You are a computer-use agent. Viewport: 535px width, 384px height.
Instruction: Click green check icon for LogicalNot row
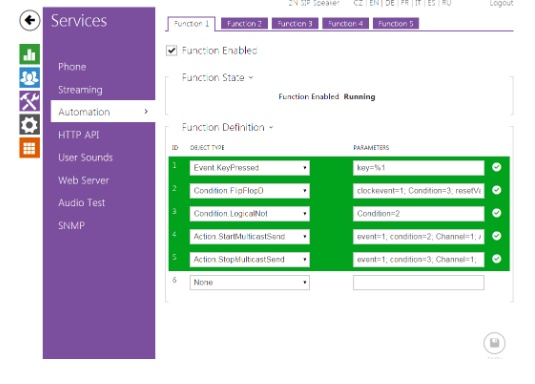coord(496,213)
